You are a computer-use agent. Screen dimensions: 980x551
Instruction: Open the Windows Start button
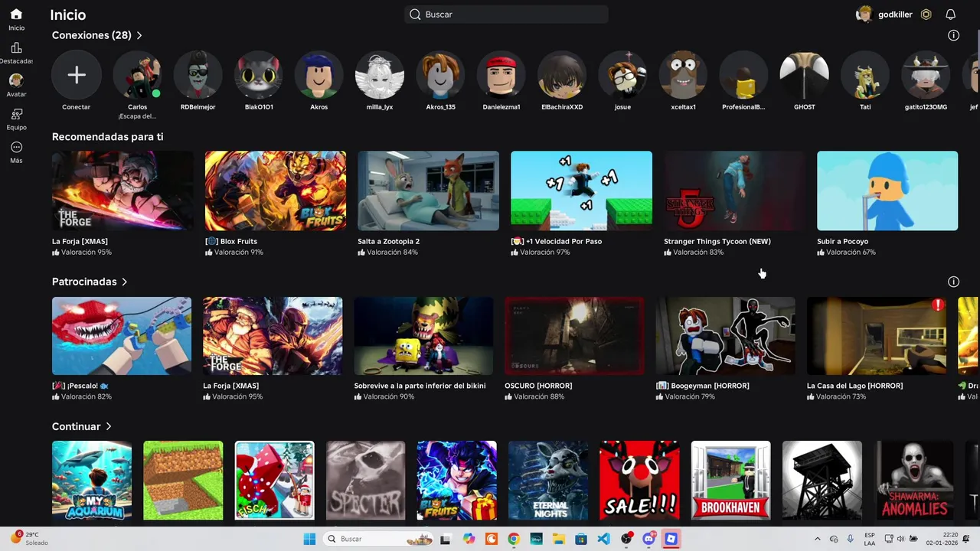click(x=309, y=539)
